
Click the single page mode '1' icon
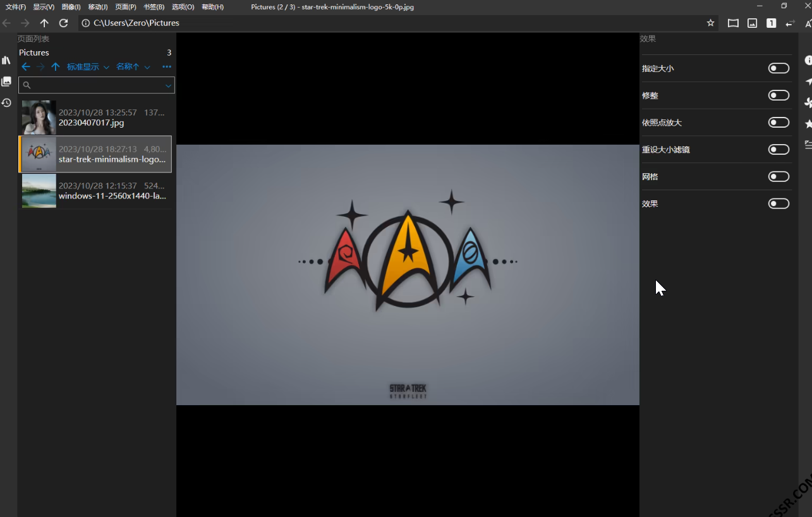coord(771,23)
